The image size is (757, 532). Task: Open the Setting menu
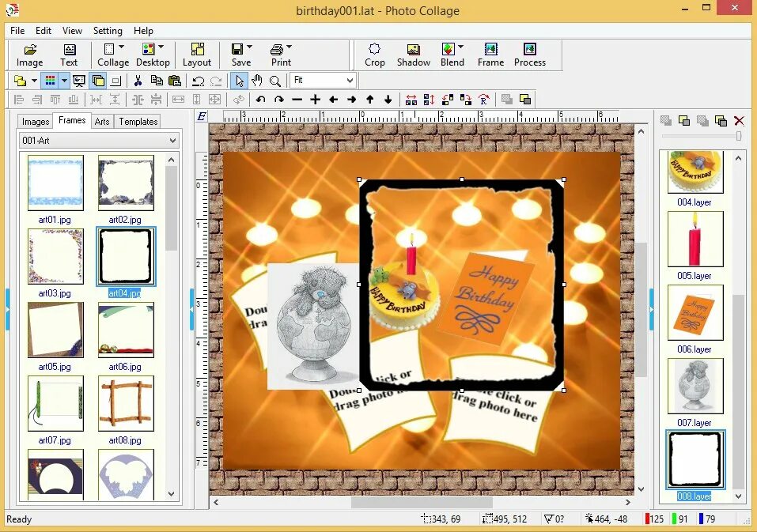108,30
